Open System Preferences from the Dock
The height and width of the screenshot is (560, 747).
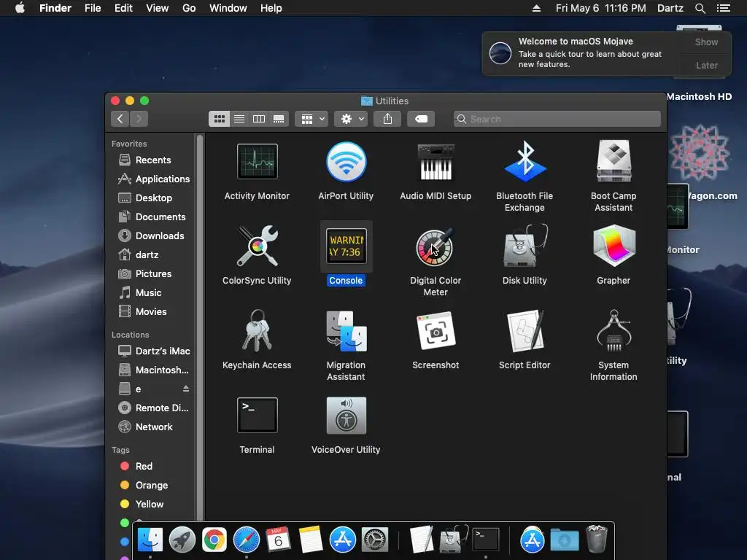point(375,540)
